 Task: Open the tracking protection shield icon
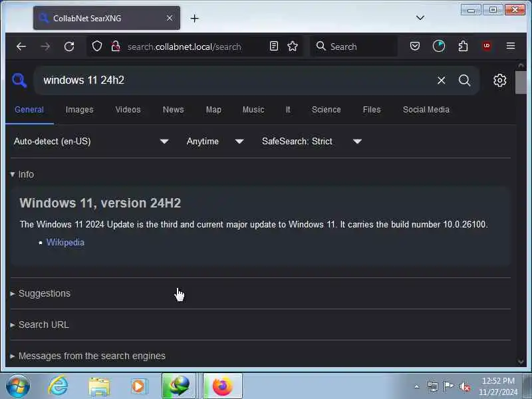pyautogui.click(x=97, y=46)
